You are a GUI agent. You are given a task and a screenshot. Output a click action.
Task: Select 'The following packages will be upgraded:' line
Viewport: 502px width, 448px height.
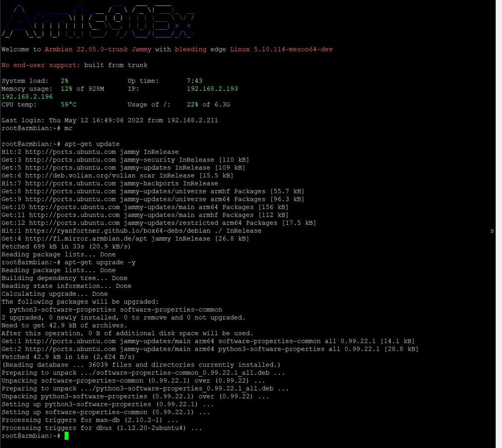pyautogui.click(x=80, y=302)
